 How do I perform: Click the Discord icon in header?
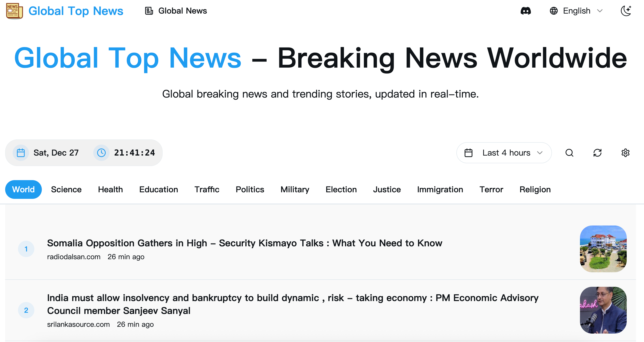click(526, 11)
